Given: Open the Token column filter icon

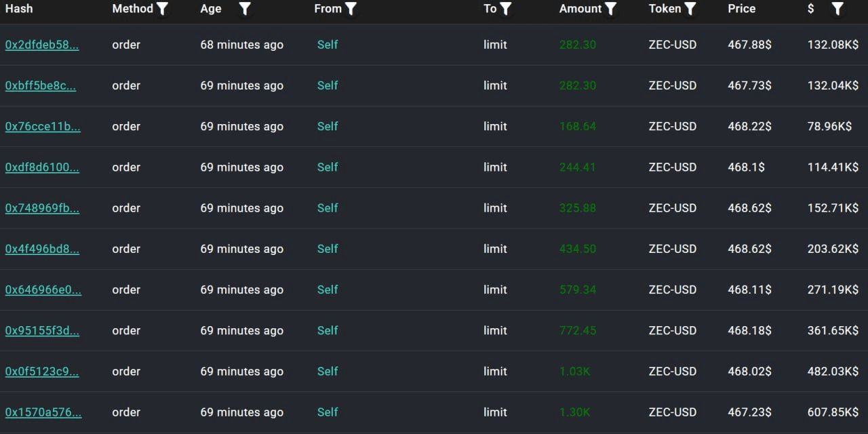Looking at the screenshot, I should click(690, 9).
